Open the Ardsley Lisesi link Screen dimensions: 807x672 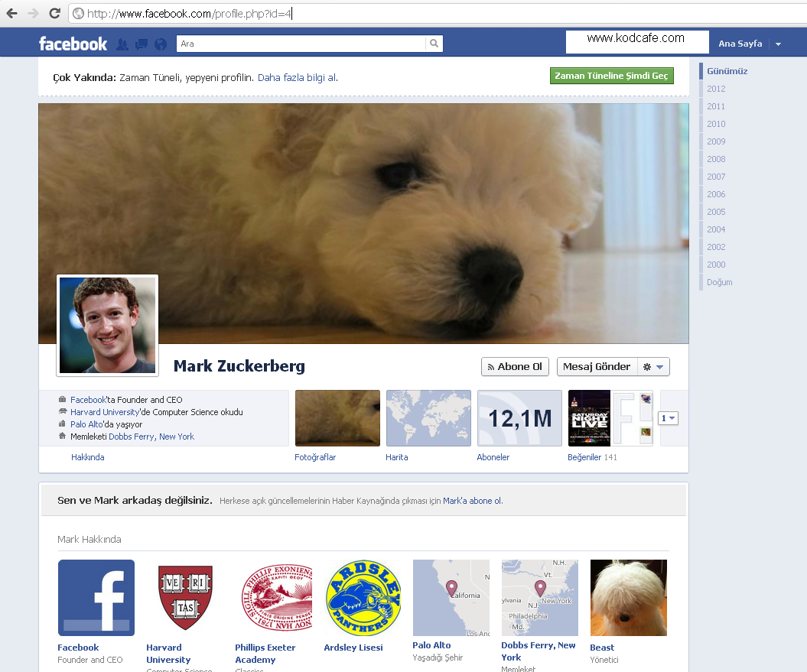[353, 648]
